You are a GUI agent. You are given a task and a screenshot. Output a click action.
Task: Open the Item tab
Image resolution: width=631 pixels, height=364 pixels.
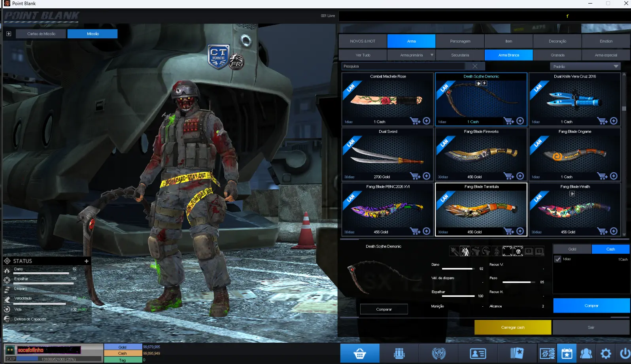click(509, 41)
